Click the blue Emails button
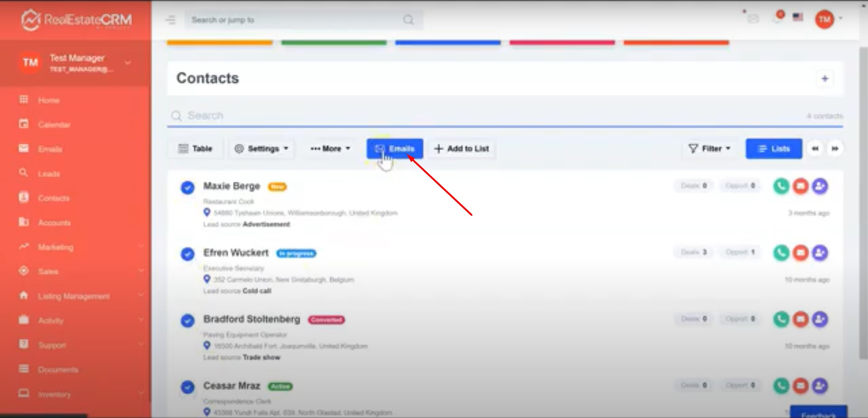 pyautogui.click(x=395, y=149)
